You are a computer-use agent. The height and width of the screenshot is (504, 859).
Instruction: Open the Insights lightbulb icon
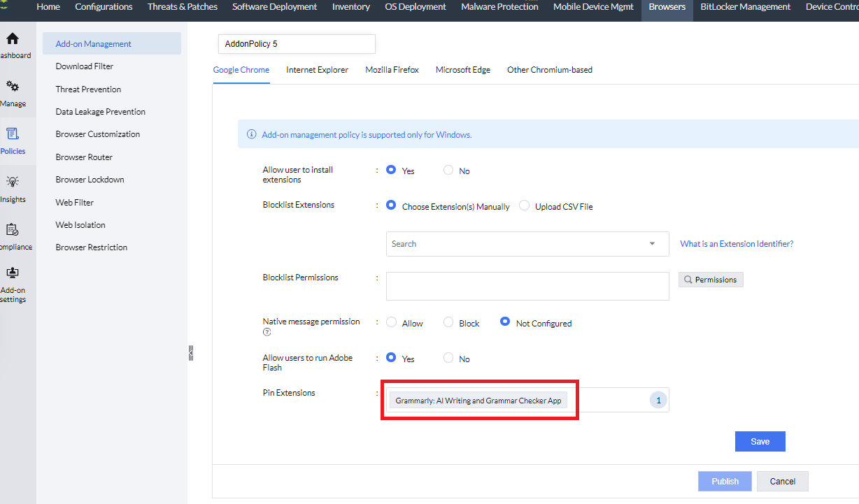tap(13, 182)
